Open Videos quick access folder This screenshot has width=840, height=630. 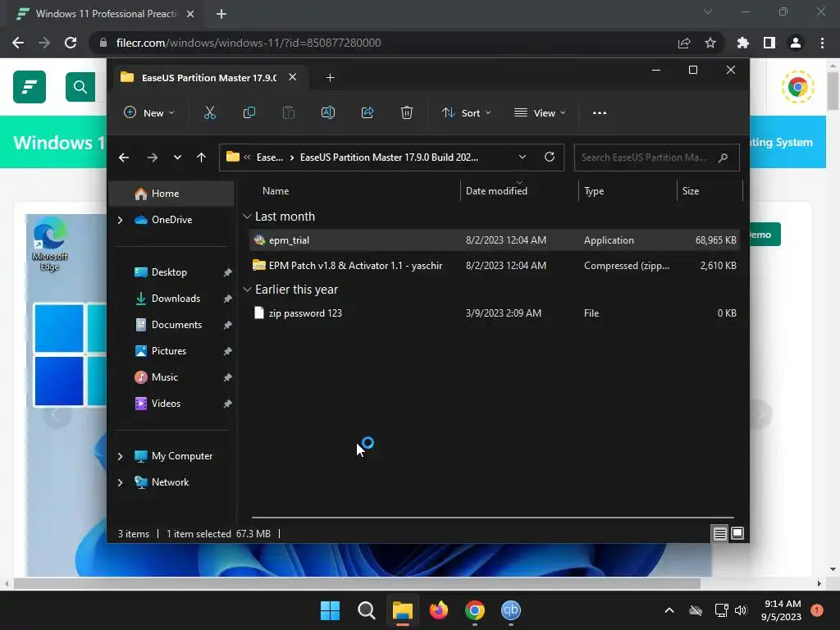coord(166,404)
